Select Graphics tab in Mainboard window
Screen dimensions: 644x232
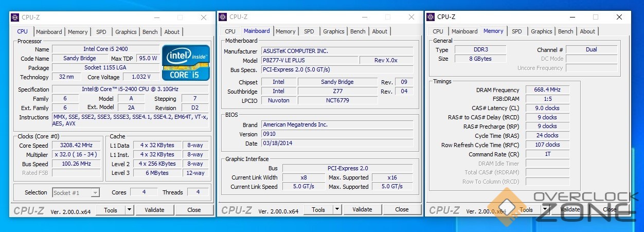click(333, 31)
